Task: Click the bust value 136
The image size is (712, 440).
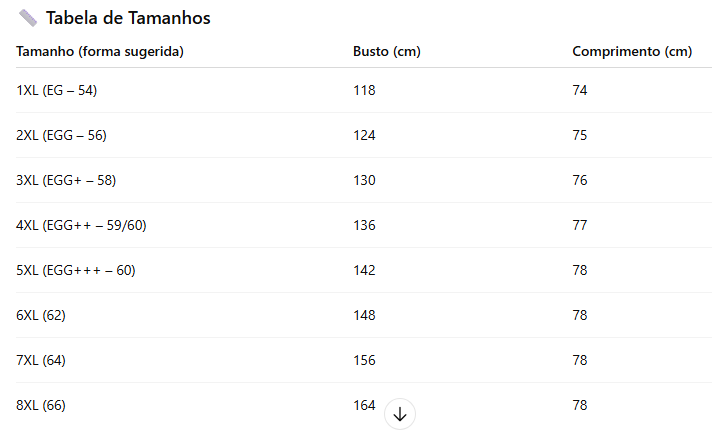Action: pyautogui.click(x=364, y=225)
